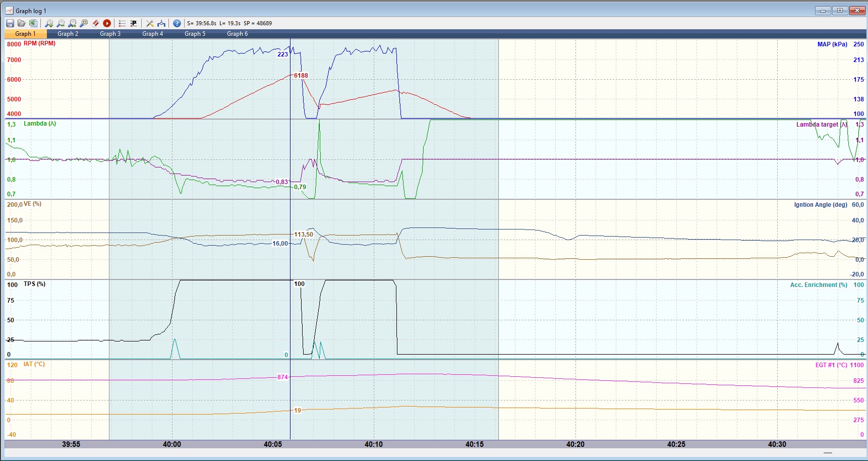Click the EGT #1 (°C) label
Screen dimensions: 868x461
tap(831, 365)
